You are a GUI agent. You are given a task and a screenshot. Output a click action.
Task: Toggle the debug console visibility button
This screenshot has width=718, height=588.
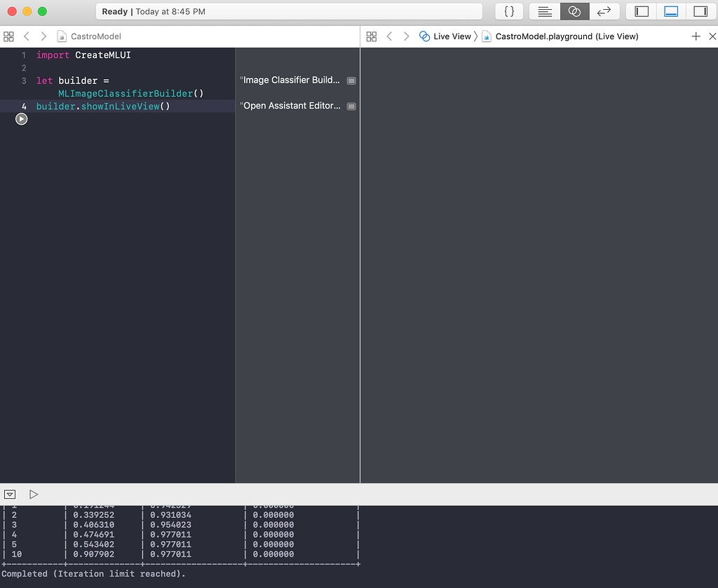click(x=10, y=494)
